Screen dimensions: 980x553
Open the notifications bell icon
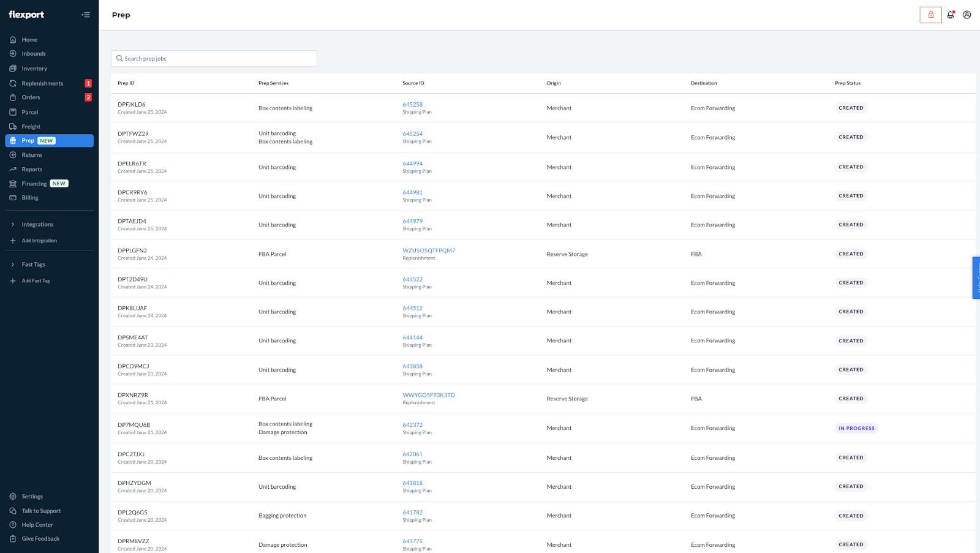point(950,15)
